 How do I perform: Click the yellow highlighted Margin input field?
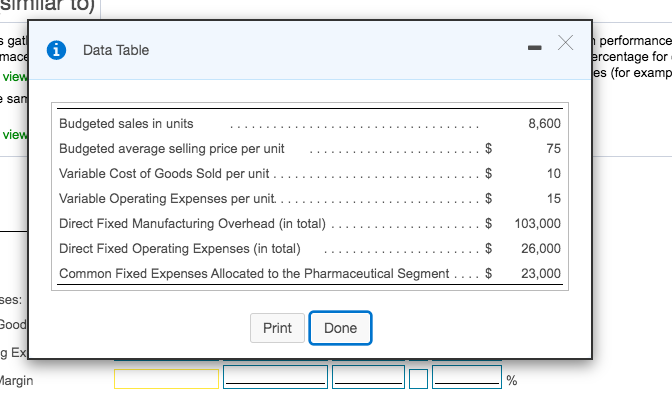[x=166, y=379]
